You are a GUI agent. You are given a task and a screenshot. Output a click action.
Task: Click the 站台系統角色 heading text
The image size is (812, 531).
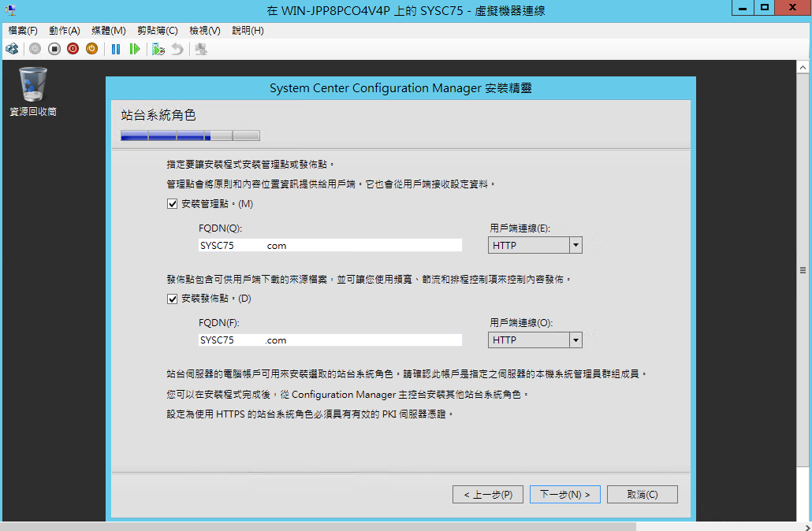point(158,115)
